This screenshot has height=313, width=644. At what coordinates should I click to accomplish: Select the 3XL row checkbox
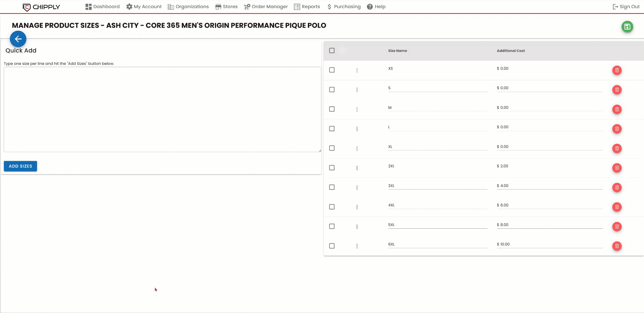[332, 187]
